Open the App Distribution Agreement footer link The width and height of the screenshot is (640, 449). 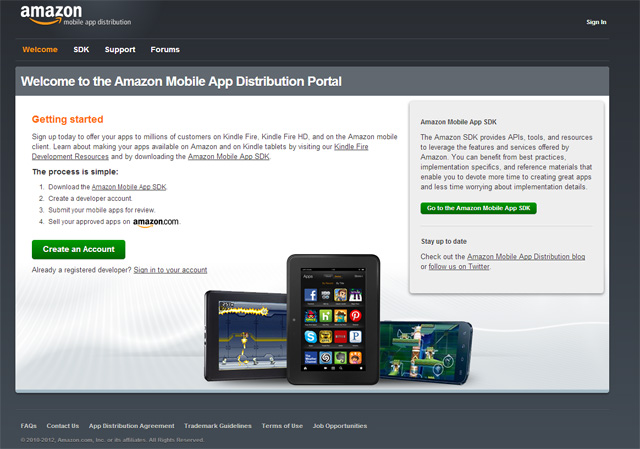coord(131,426)
